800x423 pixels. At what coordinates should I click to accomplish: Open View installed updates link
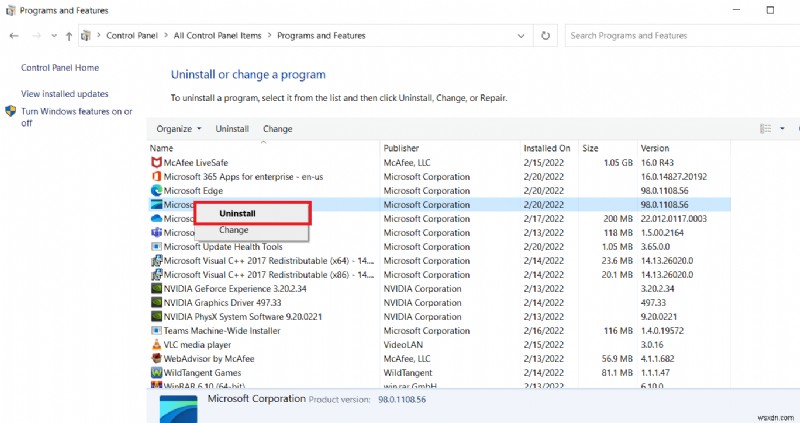coord(65,94)
